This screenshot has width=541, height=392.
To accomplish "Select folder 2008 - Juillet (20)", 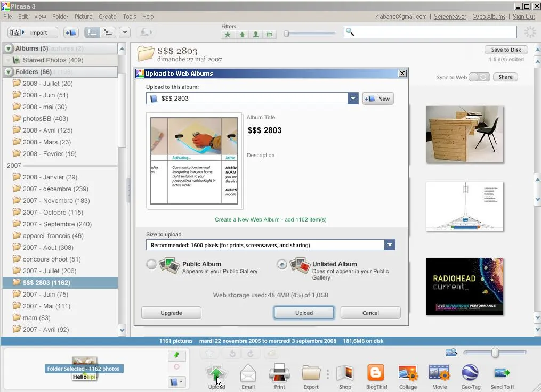I will click(x=47, y=84).
